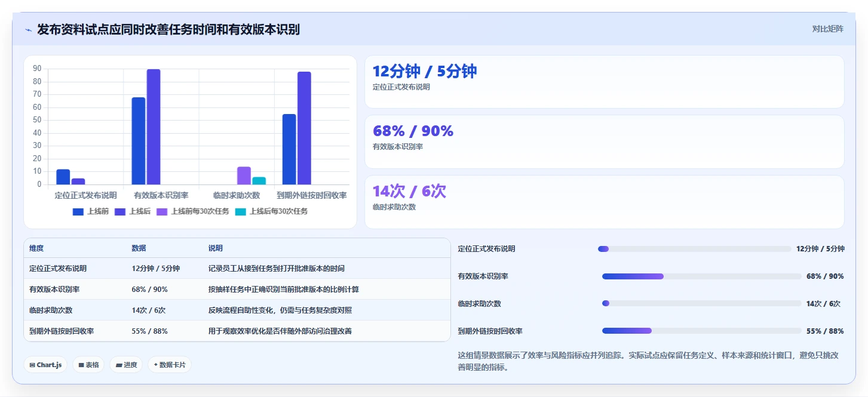Open the 68% / 90% data card

605,142
